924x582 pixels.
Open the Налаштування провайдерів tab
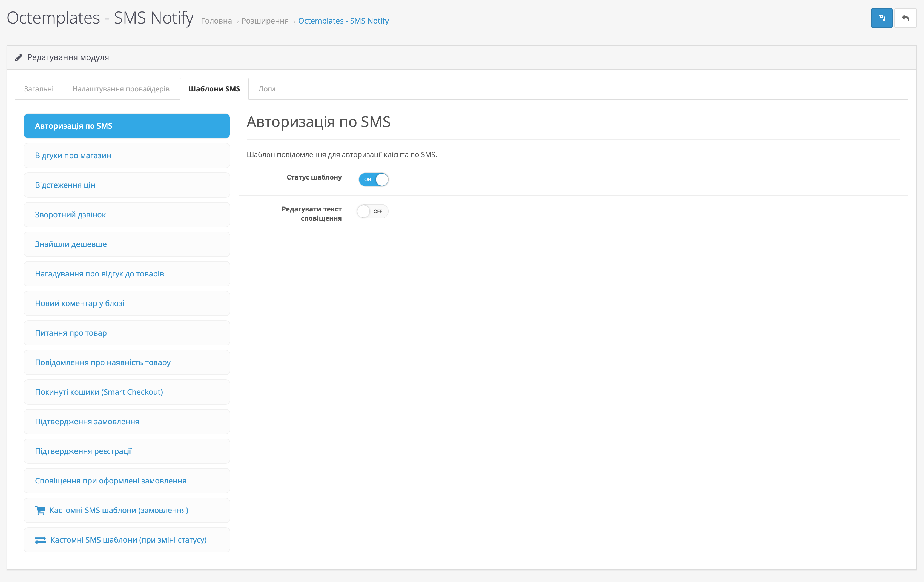121,89
